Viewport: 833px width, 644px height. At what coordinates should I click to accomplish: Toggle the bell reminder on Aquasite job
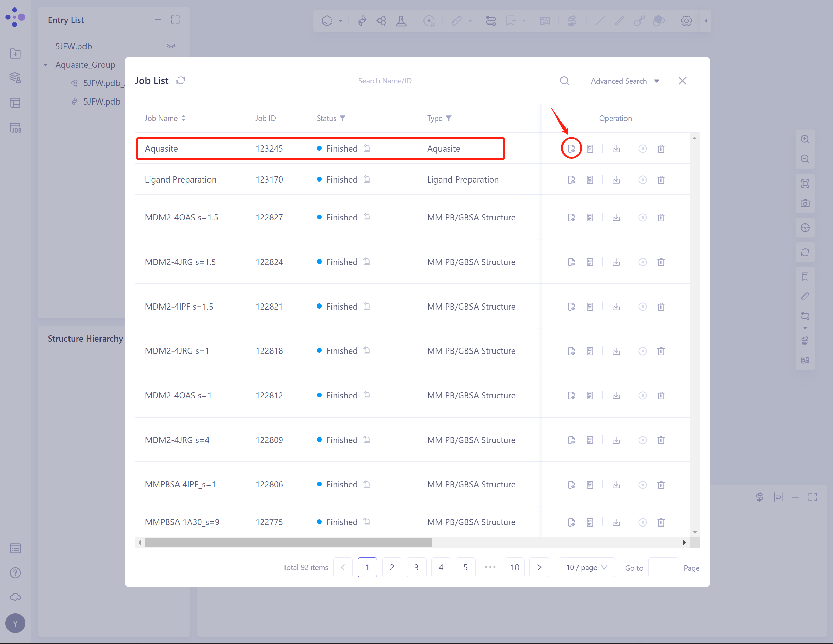tap(367, 148)
